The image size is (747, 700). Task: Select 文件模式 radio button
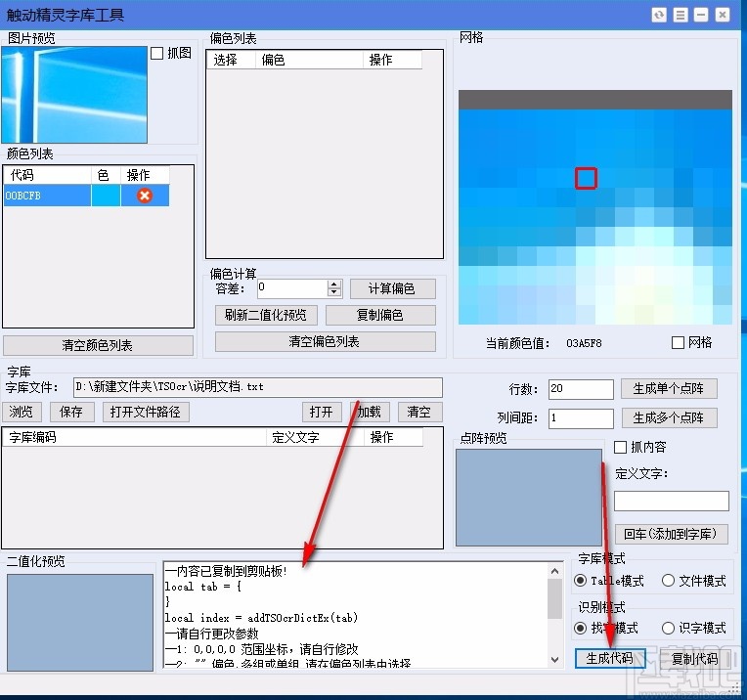(x=668, y=581)
